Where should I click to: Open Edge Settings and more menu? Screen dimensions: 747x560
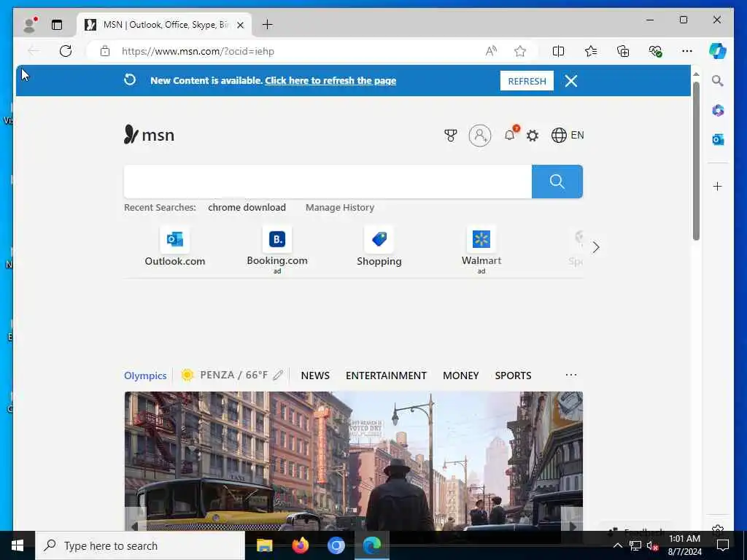[687, 51]
